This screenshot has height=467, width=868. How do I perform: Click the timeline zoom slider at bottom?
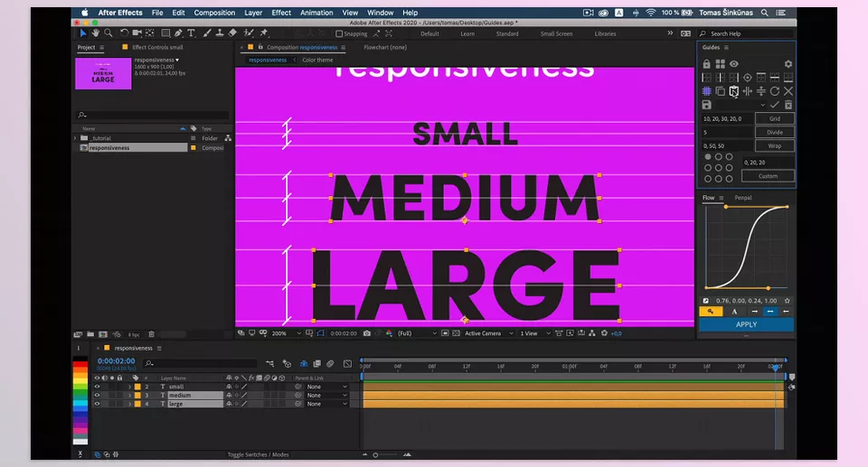tap(386, 455)
